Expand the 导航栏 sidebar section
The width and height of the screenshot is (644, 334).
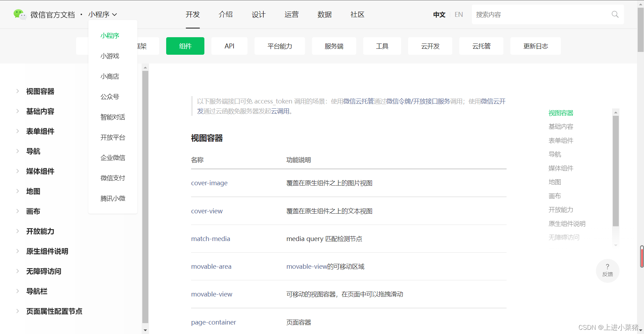click(x=18, y=291)
